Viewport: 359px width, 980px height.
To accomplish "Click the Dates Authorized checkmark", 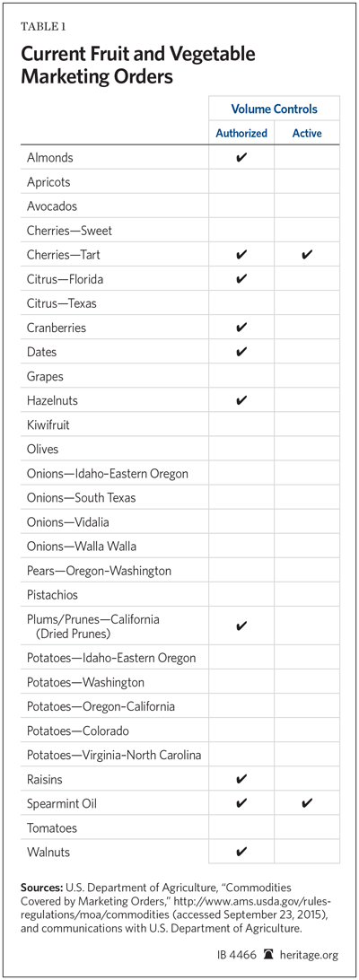I will 241,352.
